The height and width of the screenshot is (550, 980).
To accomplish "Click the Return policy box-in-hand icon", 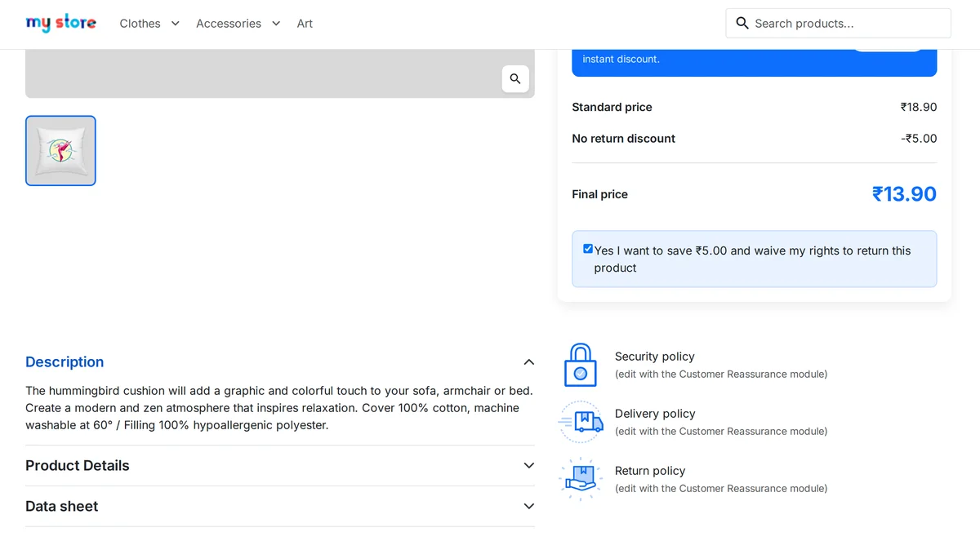I will click(581, 479).
